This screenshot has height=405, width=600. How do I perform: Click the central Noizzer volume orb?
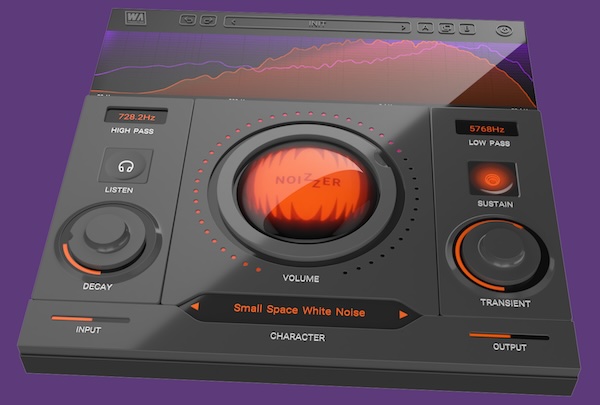pyautogui.click(x=307, y=189)
